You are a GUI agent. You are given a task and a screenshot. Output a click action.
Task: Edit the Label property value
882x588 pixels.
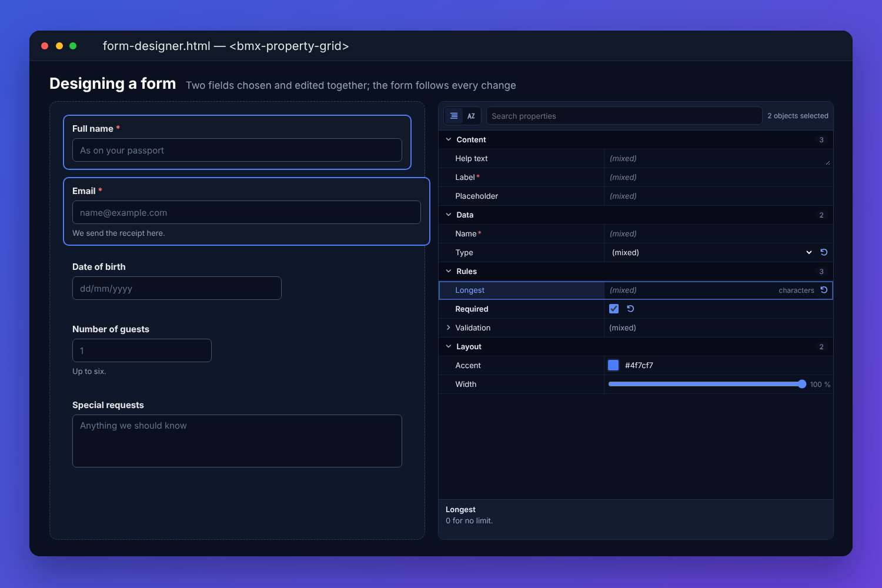pos(719,177)
